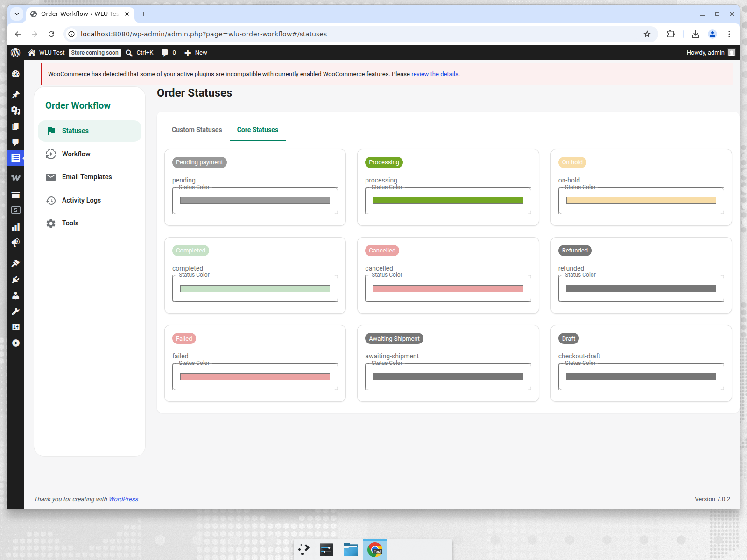View site information icon in address bar
The image size is (747, 560).
point(71,34)
